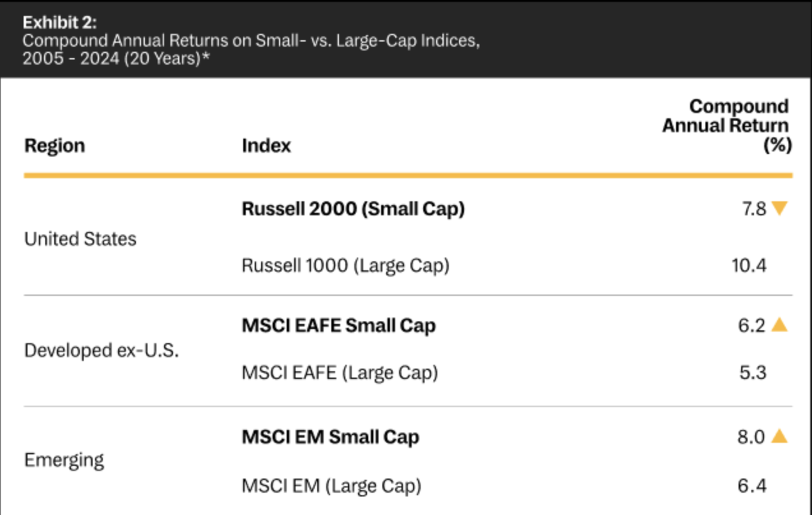Click the 10.4 return value
Screen dimensions: 812x515
(749, 265)
